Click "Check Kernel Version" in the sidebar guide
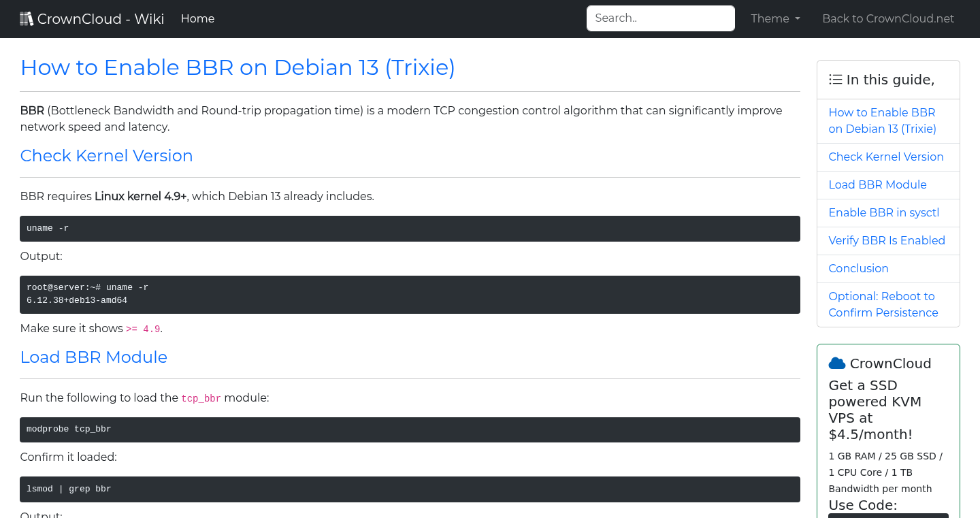Image resolution: width=980 pixels, height=518 pixels. pyautogui.click(x=886, y=157)
